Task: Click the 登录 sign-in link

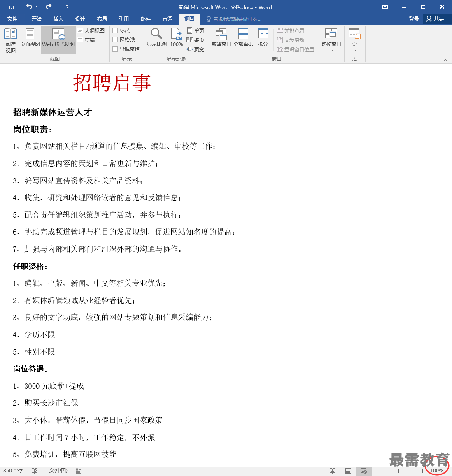Action: tap(414, 19)
